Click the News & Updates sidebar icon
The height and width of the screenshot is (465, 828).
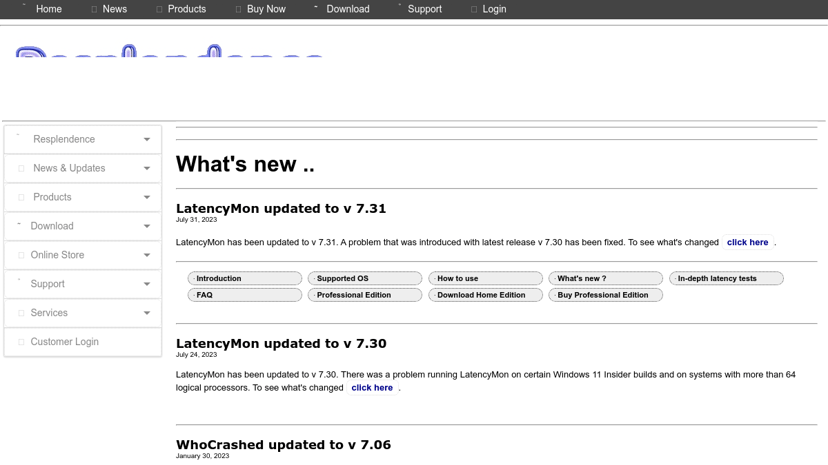click(21, 168)
